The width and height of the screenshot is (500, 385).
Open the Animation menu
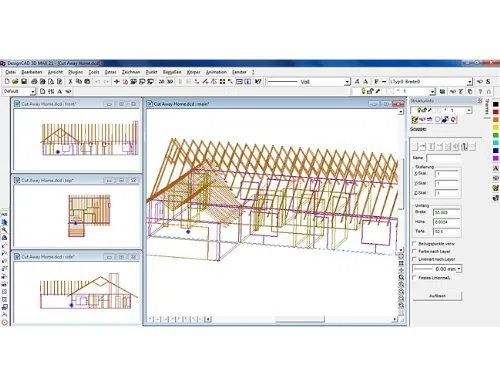point(216,72)
